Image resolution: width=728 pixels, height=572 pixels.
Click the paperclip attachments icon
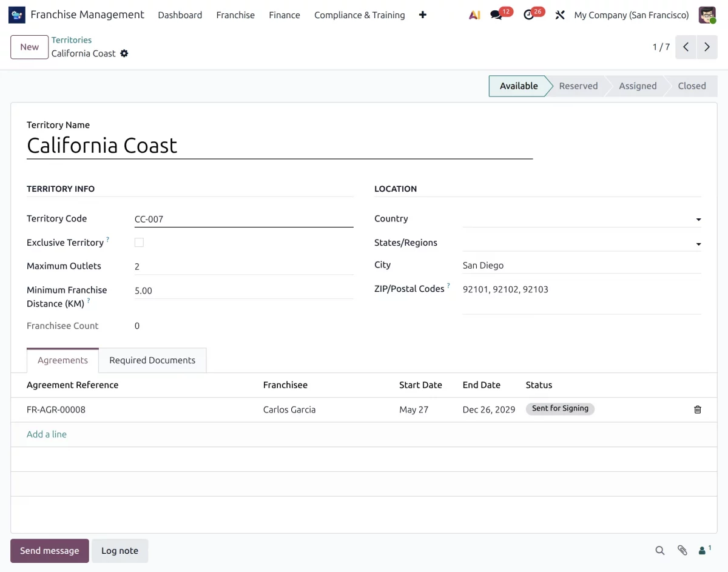[682, 551]
